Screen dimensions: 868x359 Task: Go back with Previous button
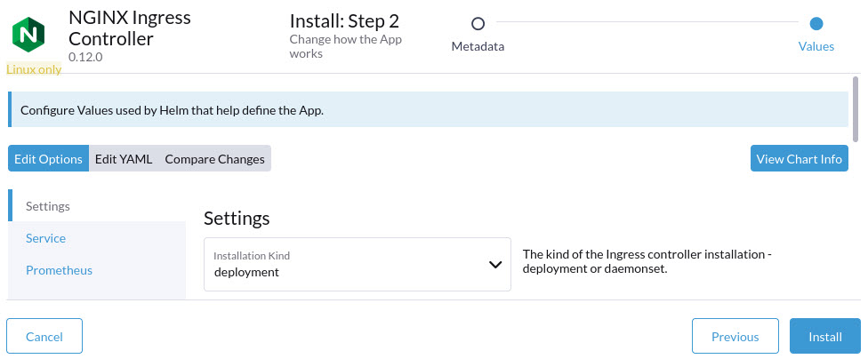[x=735, y=336]
